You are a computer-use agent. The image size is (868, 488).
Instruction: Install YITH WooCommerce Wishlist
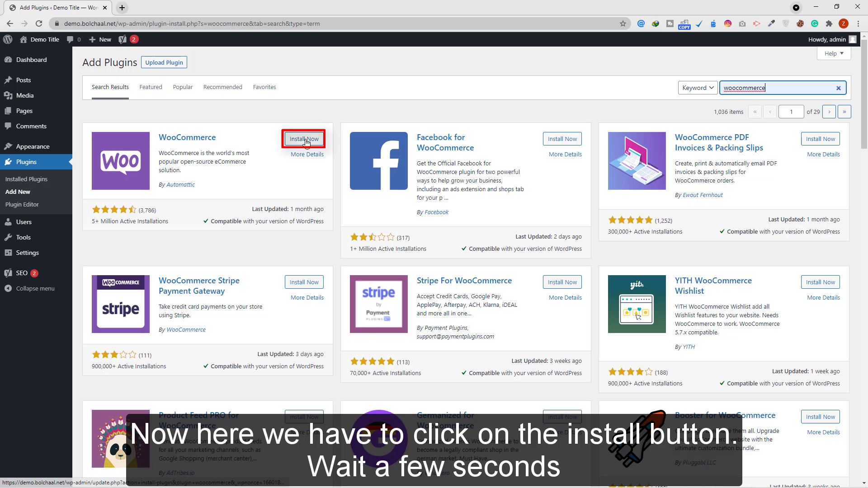click(x=821, y=282)
